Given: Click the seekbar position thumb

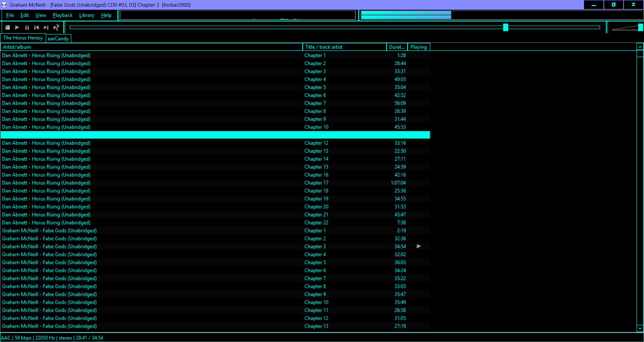Looking at the screenshot, I should tap(506, 27).
